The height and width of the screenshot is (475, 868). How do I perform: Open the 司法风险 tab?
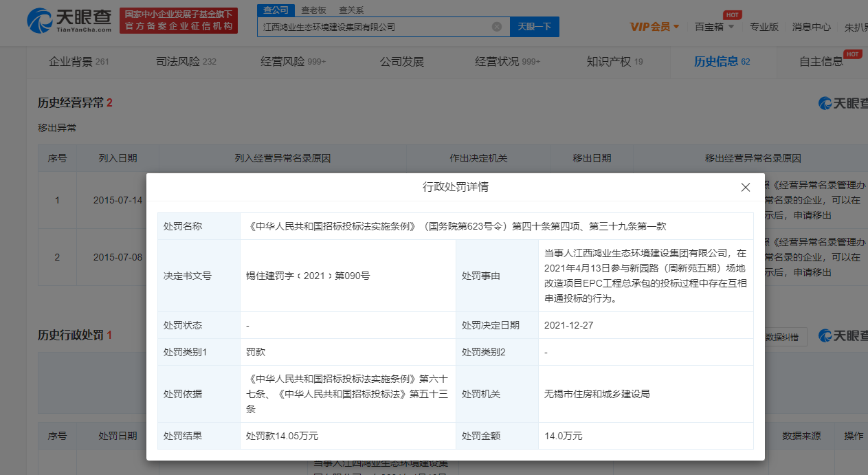(186, 61)
